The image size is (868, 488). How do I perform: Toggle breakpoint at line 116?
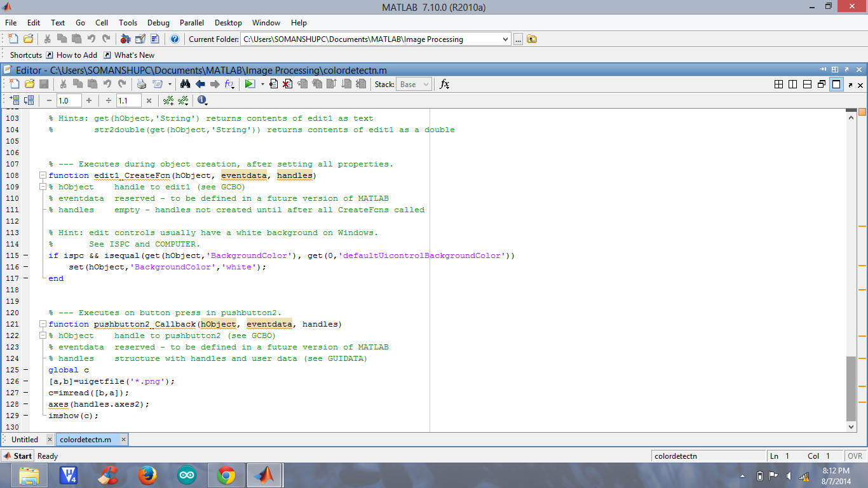tap(25, 267)
